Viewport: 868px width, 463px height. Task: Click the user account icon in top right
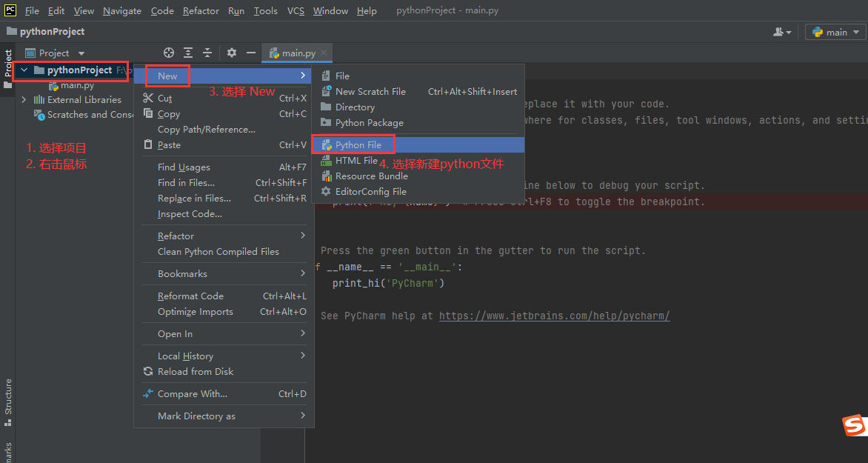click(x=782, y=32)
